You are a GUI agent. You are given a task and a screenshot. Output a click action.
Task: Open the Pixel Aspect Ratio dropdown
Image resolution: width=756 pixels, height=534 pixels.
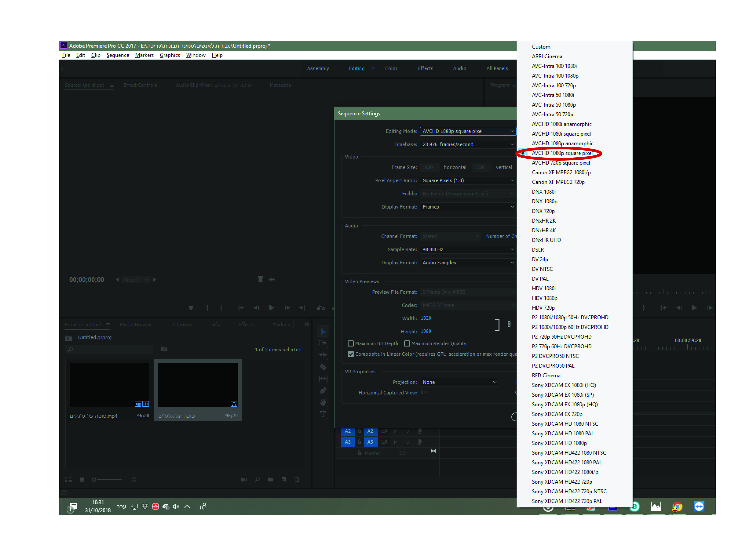pyautogui.click(x=468, y=180)
